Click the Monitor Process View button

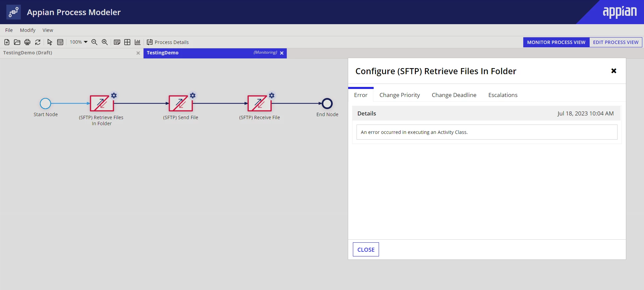tap(556, 42)
